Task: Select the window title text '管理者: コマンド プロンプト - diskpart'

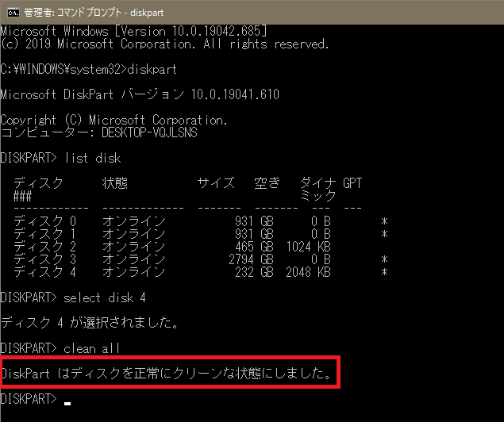Action: (94, 13)
